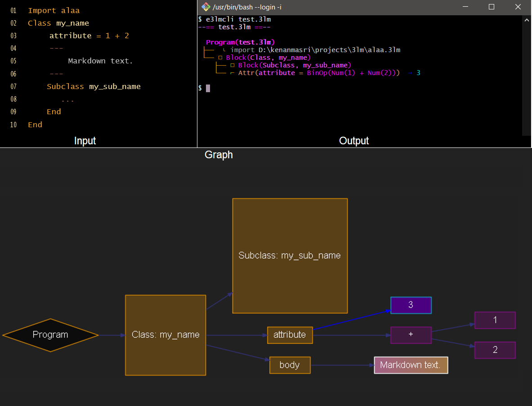Screen dimensions: 532x406
Task: Minimize the bash terminal window
Action: (x=465, y=7)
